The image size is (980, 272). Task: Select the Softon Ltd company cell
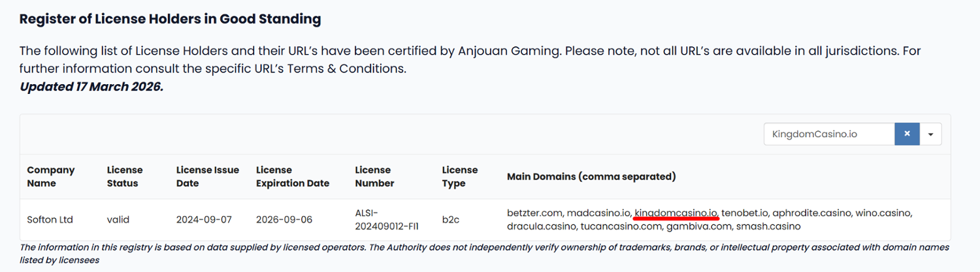point(50,220)
